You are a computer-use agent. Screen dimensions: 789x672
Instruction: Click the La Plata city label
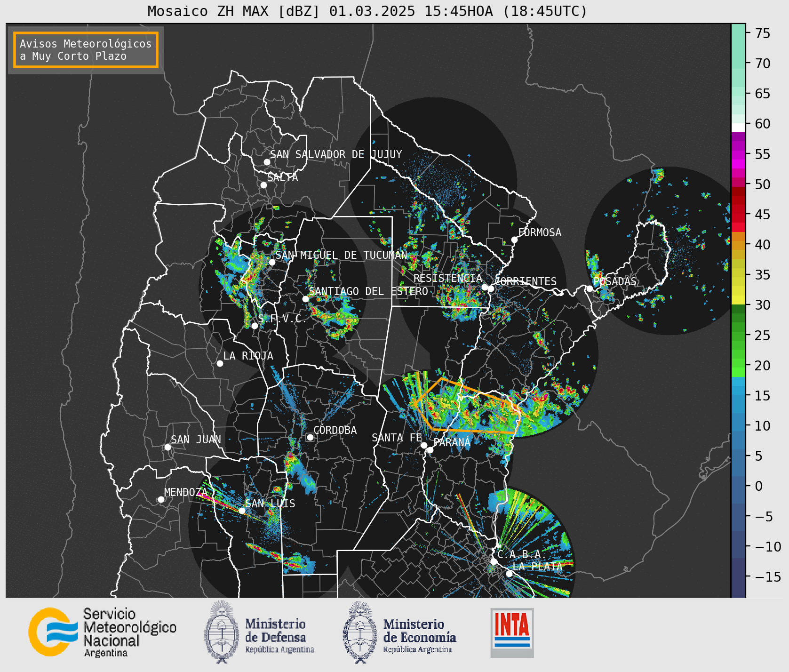537,567
